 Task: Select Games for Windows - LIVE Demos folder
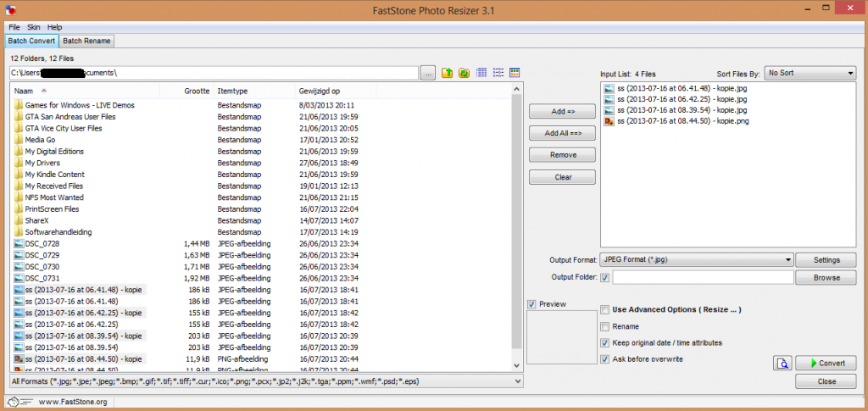click(80, 105)
